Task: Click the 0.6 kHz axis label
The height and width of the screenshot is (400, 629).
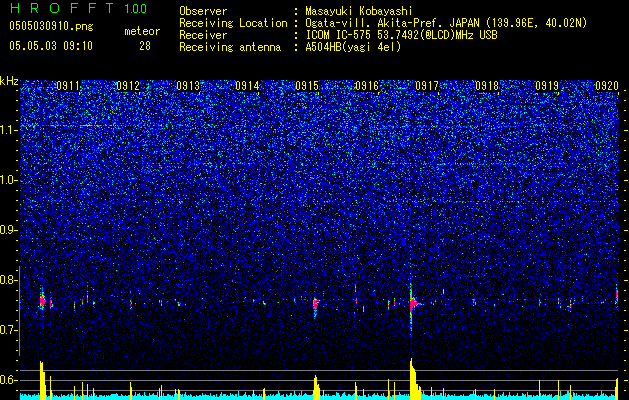Action: tap(9, 380)
